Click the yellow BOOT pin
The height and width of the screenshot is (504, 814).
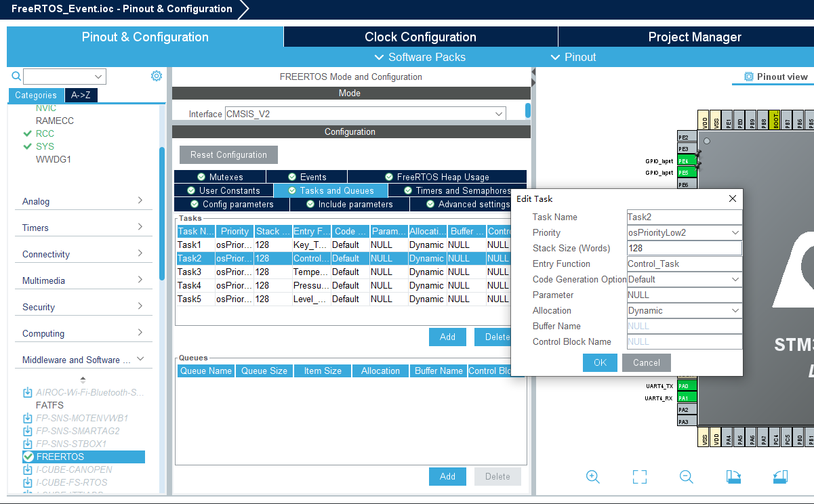pos(775,121)
